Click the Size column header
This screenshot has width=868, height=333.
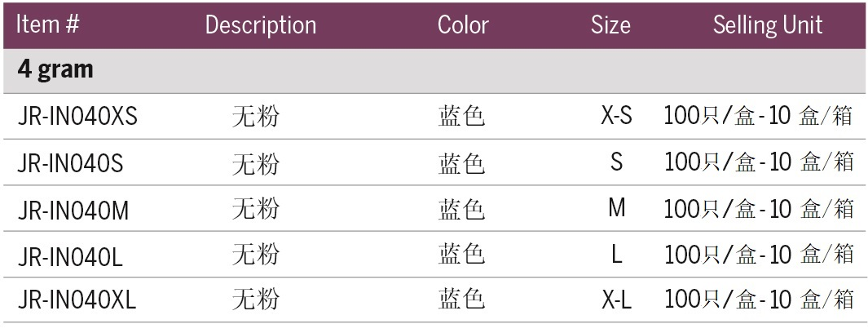click(610, 24)
